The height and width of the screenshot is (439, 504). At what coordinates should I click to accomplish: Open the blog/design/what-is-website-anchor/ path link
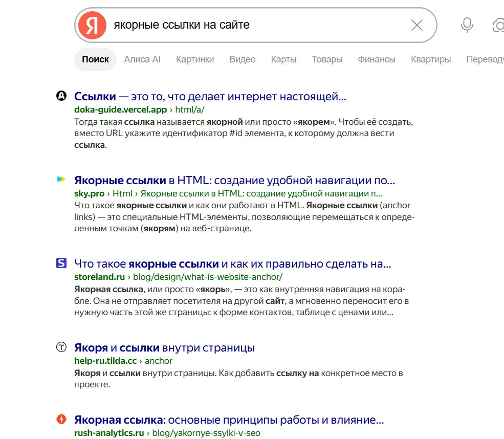208,277
